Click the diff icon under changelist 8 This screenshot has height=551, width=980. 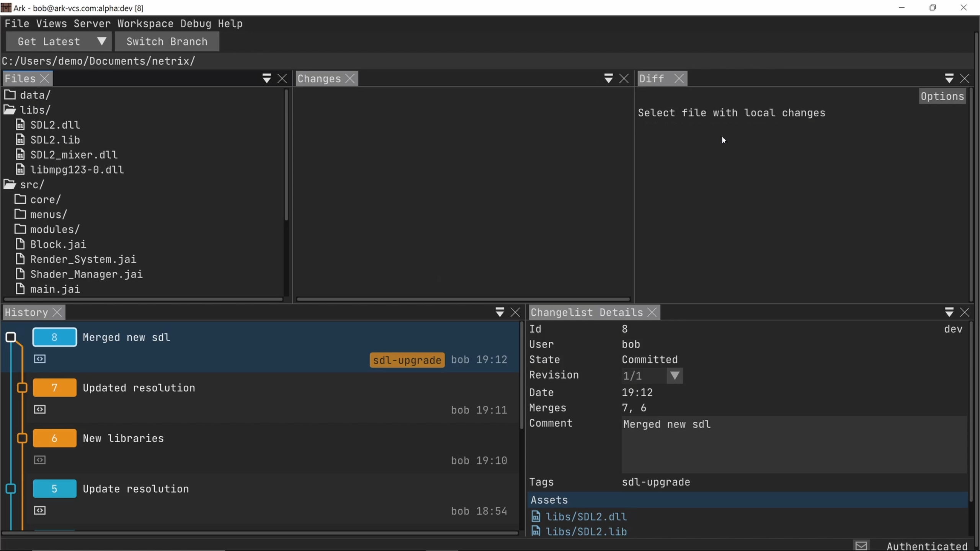(x=40, y=359)
